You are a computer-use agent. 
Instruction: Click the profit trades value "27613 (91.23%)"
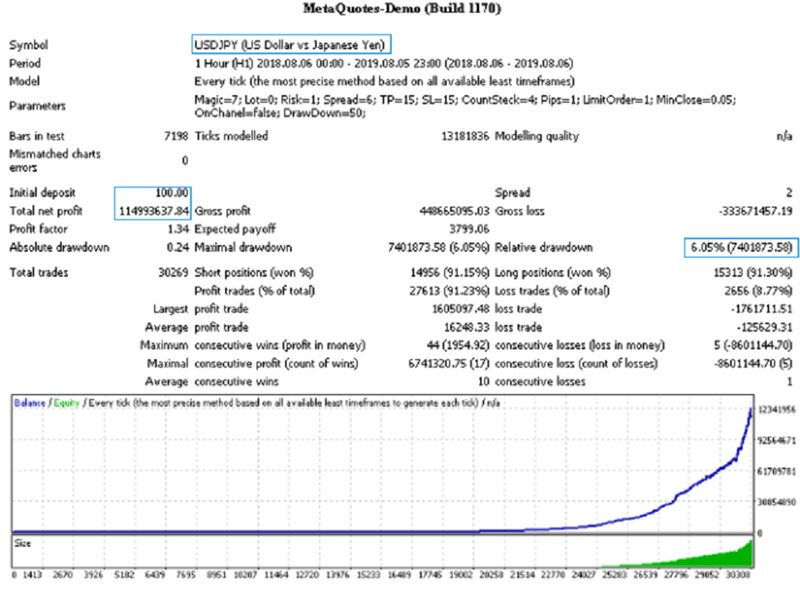click(449, 291)
